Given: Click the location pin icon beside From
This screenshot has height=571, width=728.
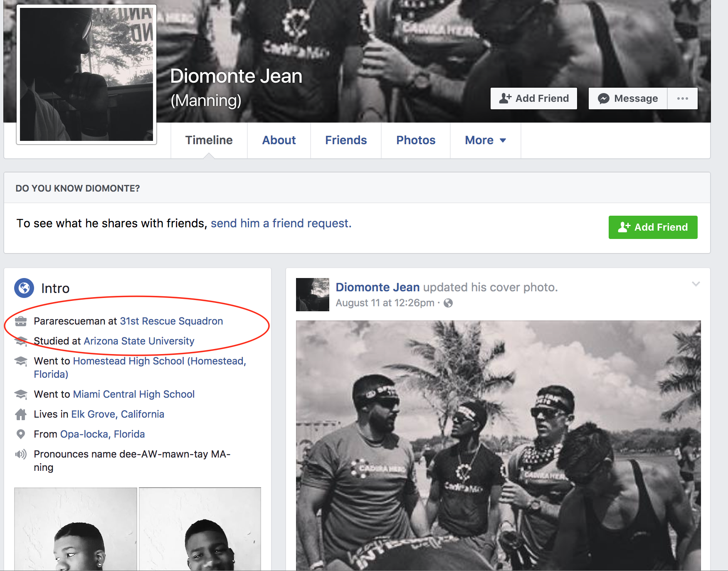Looking at the screenshot, I should [x=20, y=434].
